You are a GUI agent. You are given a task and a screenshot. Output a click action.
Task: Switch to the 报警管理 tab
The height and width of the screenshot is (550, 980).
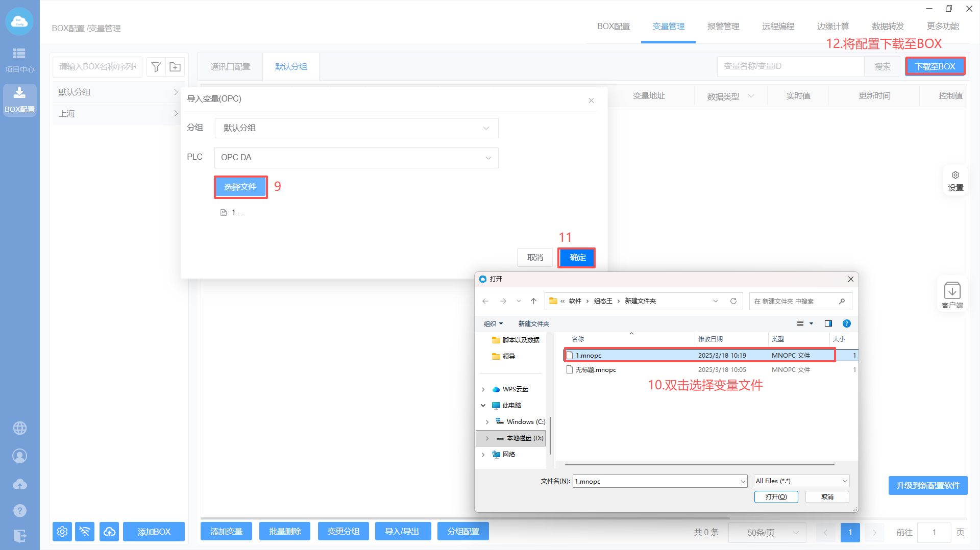click(x=723, y=27)
